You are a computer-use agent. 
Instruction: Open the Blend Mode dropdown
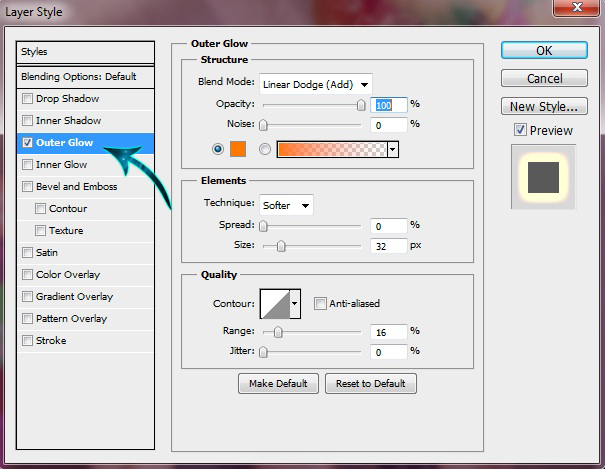316,84
